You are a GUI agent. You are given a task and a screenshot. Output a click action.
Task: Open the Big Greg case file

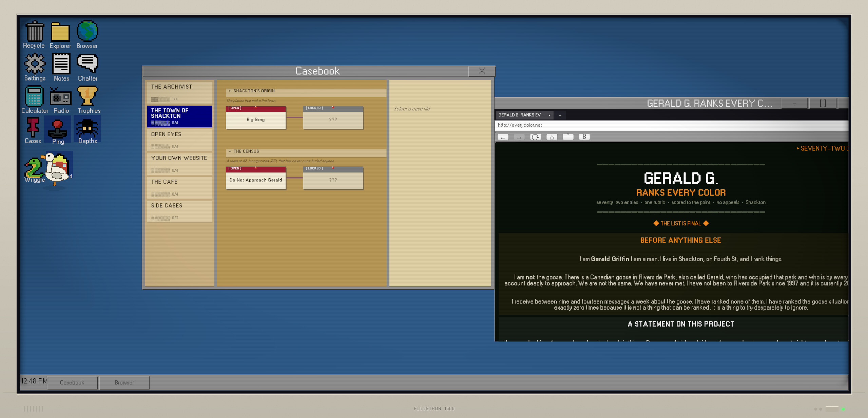point(256,117)
